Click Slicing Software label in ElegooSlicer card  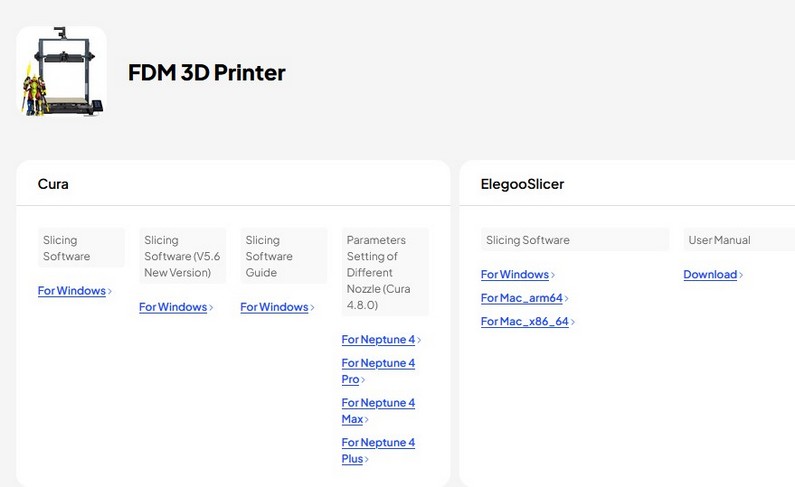point(527,240)
